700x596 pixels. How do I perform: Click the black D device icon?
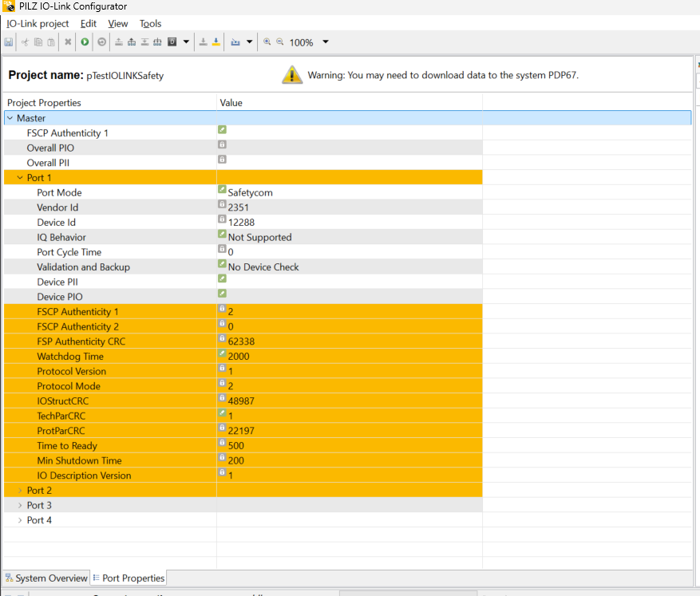tap(172, 42)
